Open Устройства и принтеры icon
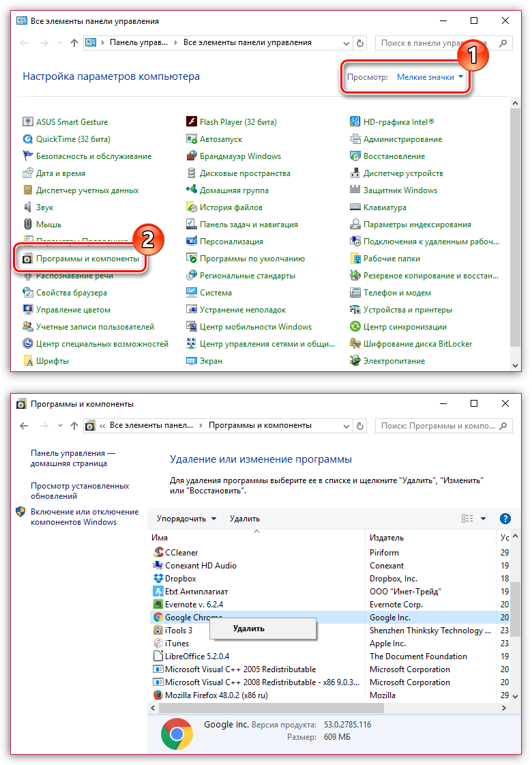 tap(355, 310)
